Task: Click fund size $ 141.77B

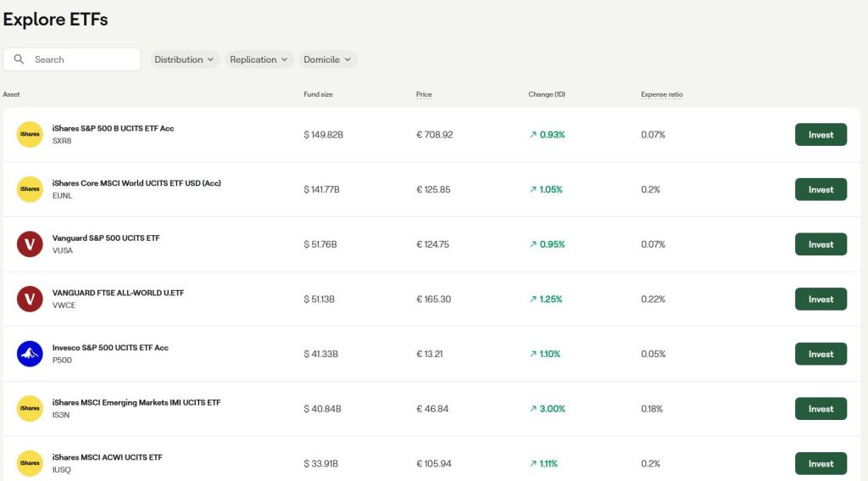Action: [x=321, y=189]
